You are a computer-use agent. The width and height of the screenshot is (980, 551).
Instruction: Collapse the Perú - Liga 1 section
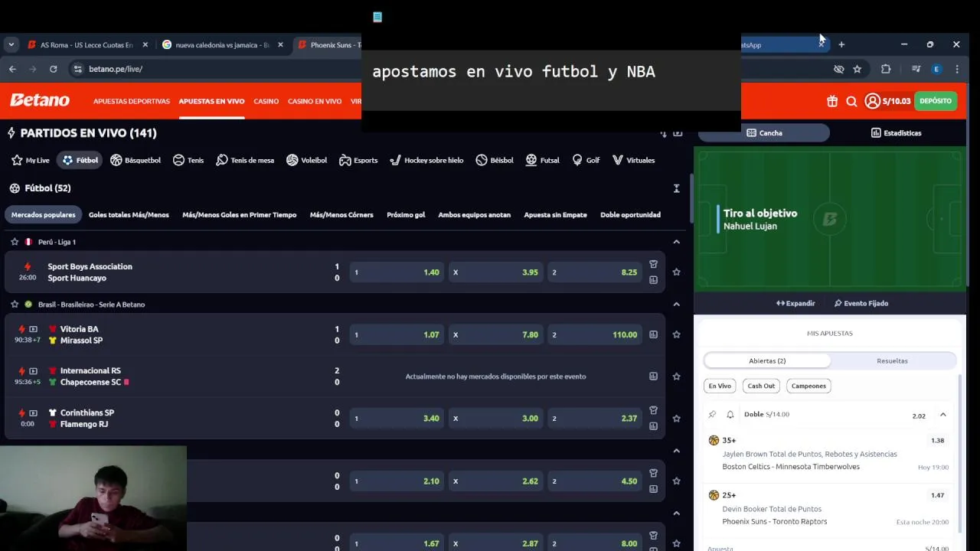pos(676,242)
